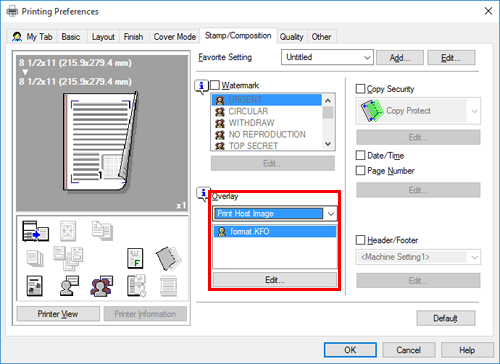This screenshot has height=364, width=500.
Task: Click the user authentication icon
Action: pos(69,286)
